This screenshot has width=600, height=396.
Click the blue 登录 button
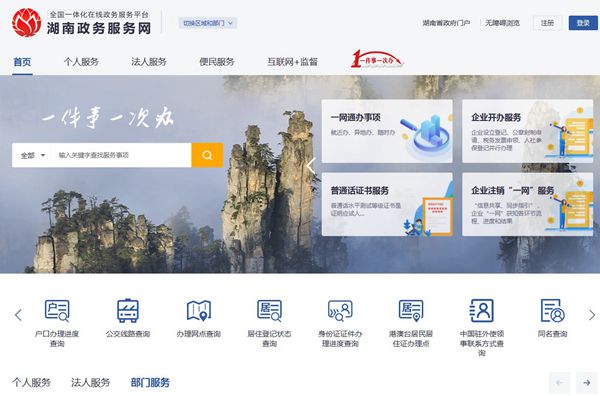(583, 23)
